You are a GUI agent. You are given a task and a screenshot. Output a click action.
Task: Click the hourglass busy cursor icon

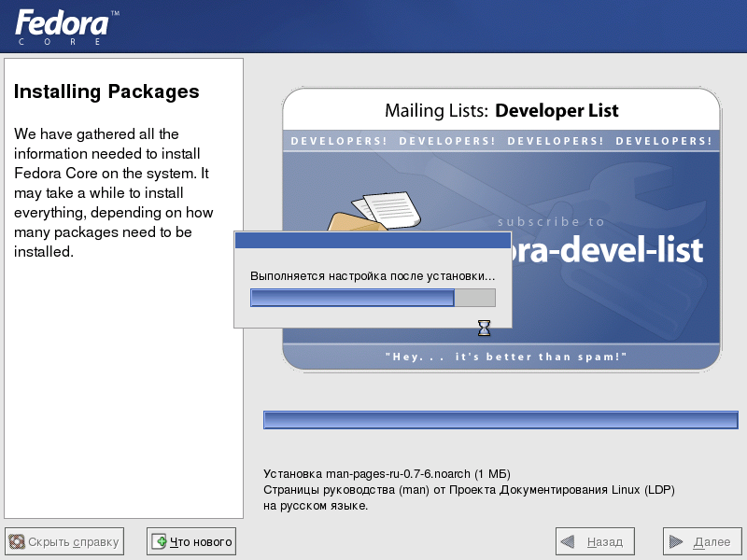484,328
